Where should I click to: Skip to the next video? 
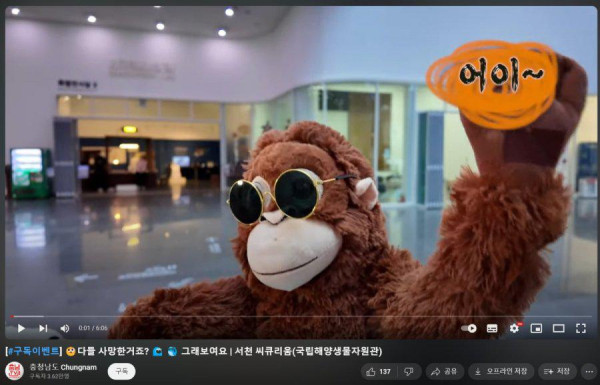click(x=43, y=328)
